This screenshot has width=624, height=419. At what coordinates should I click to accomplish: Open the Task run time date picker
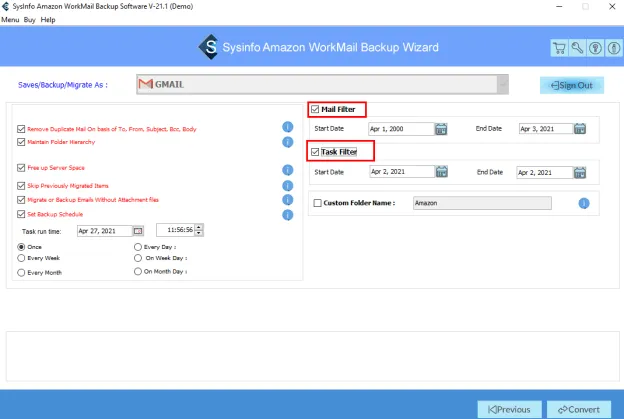(x=138, y=230)
